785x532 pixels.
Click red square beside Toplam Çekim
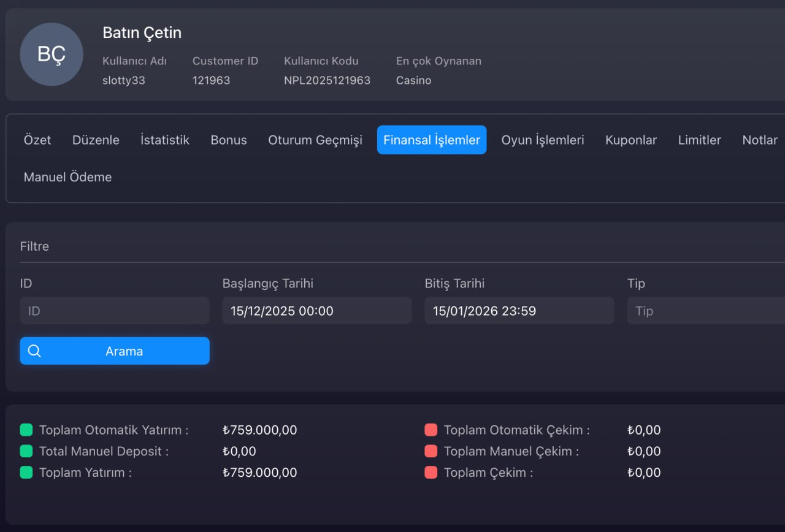tap(431, 473)
